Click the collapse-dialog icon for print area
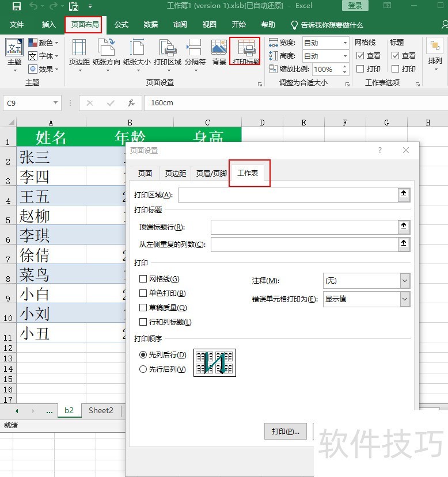 (404, 195)
